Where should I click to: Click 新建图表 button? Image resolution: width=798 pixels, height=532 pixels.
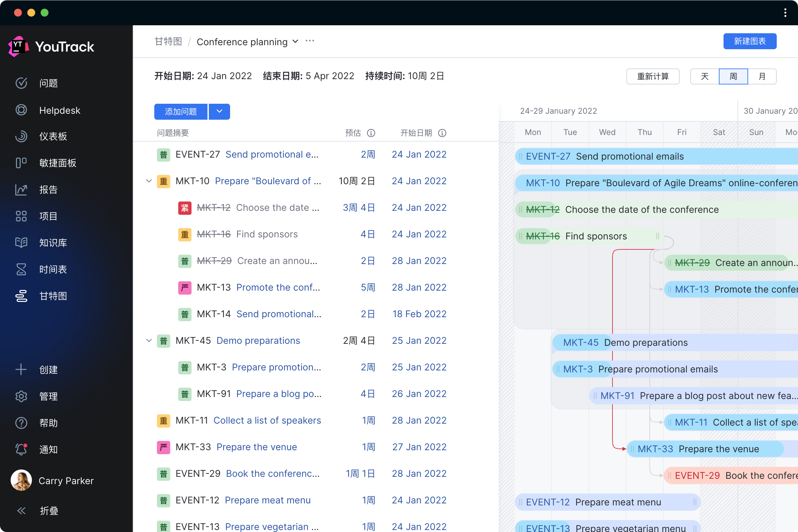(x=749, y=41)
